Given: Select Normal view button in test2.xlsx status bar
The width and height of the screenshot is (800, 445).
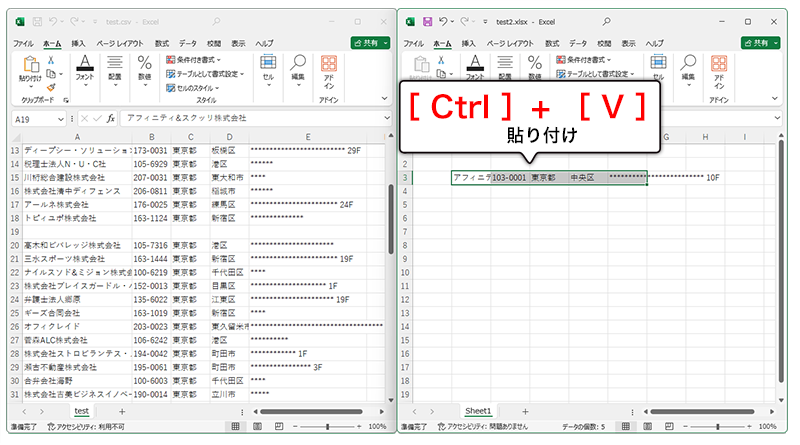Looking at the screenshot, I should coord(627,426).
